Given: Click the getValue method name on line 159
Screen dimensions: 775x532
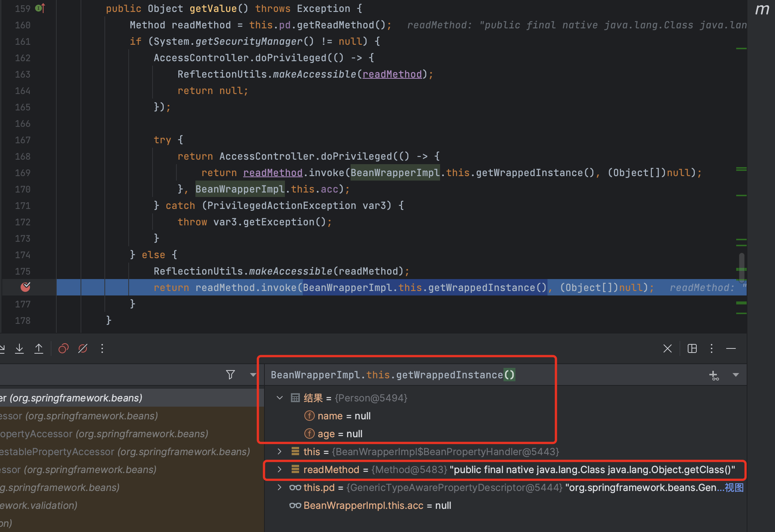Looking at the screenshot, I should click(213, 8).
